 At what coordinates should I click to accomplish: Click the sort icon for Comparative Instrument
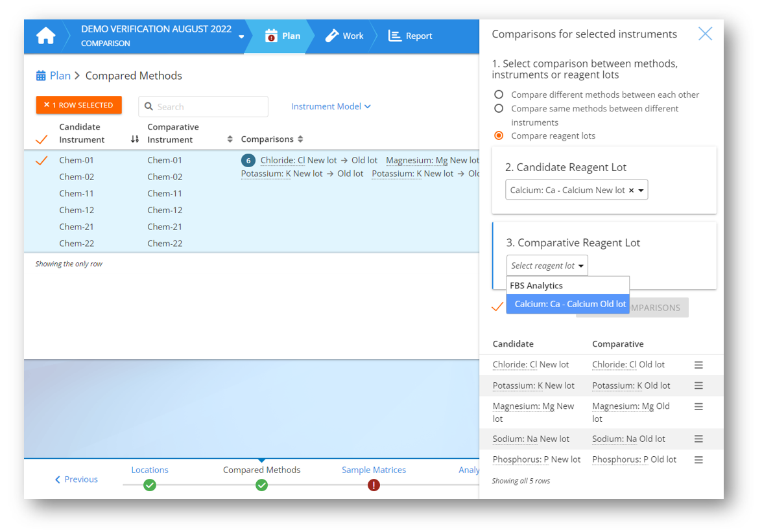(230, 139)
